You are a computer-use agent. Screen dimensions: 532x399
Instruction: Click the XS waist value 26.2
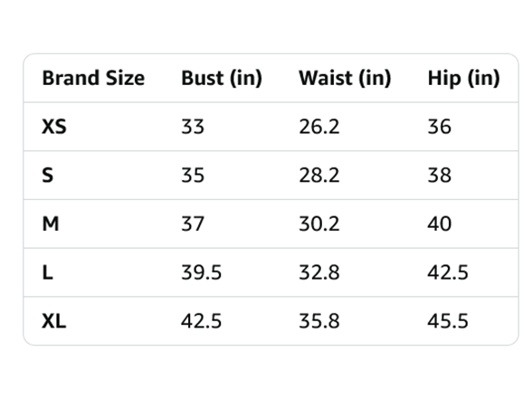(318, 127)
